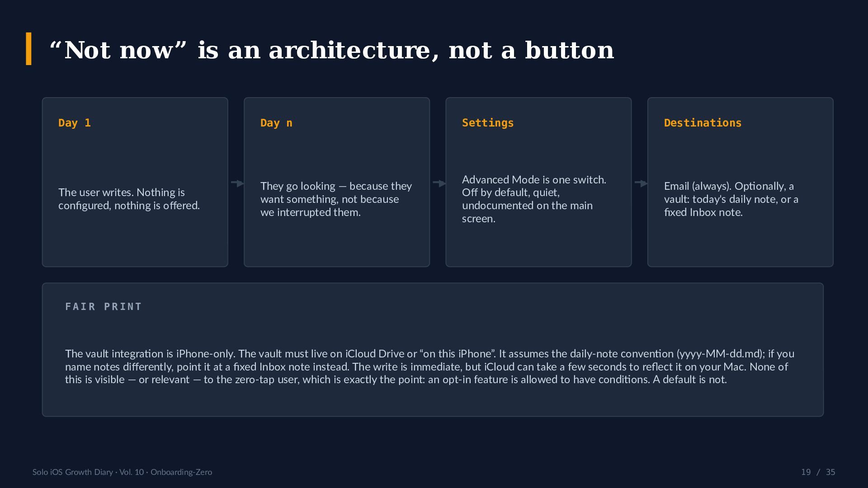Select the Day 1 card heading

click(x=75, y=123)
